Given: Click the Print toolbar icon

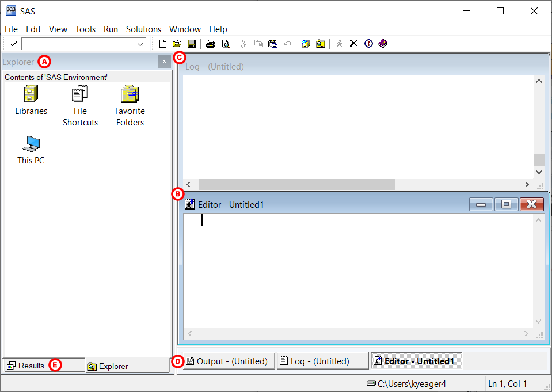Looking at the screenshot, I should pos(211,43).
